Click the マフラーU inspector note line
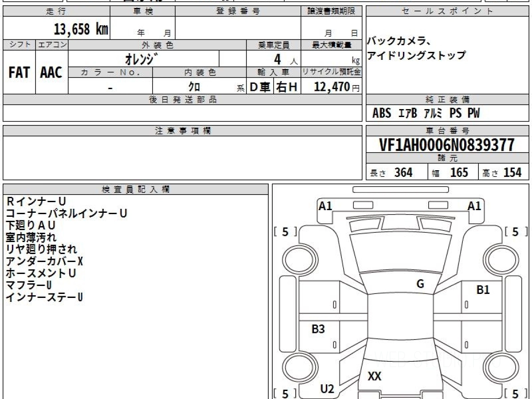The image size is (532, 399). [29, 285]
